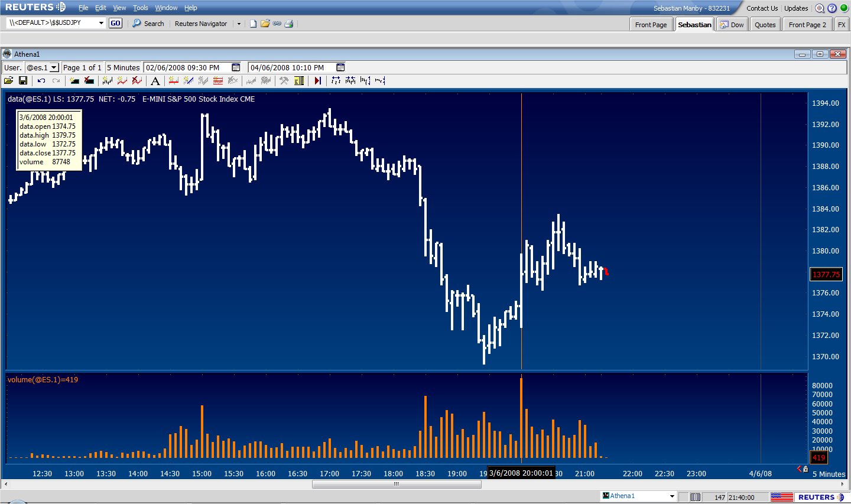The height and width of the screenshot is (504, 851).
Task: Open the File menu
Action: pyautogui.click(x=83, y=8)
